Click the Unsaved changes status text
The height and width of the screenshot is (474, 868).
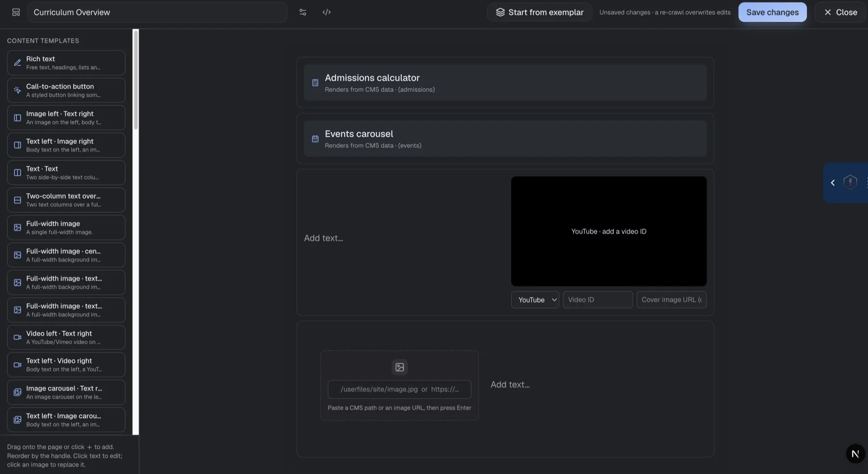point(665,13)
